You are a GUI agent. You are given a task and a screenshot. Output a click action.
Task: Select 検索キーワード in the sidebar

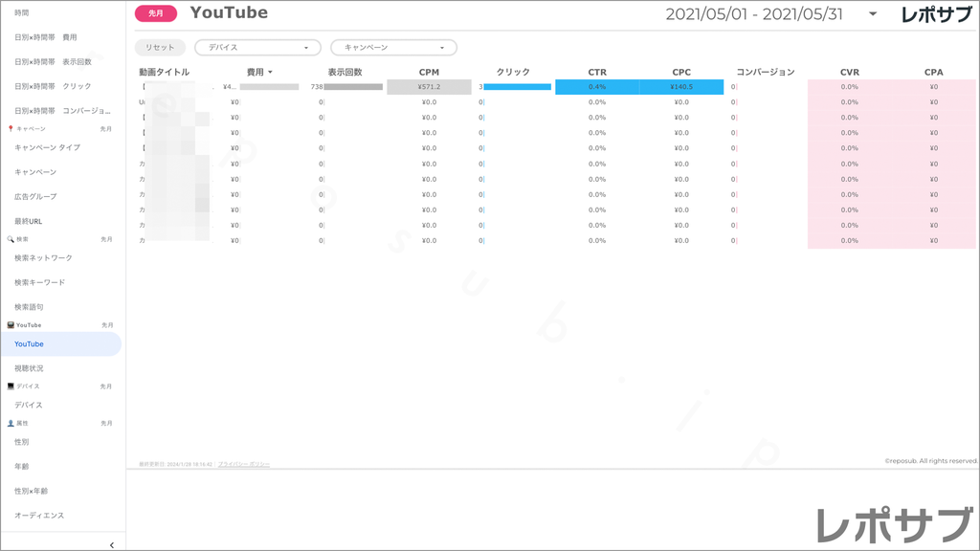pos(38,282)
